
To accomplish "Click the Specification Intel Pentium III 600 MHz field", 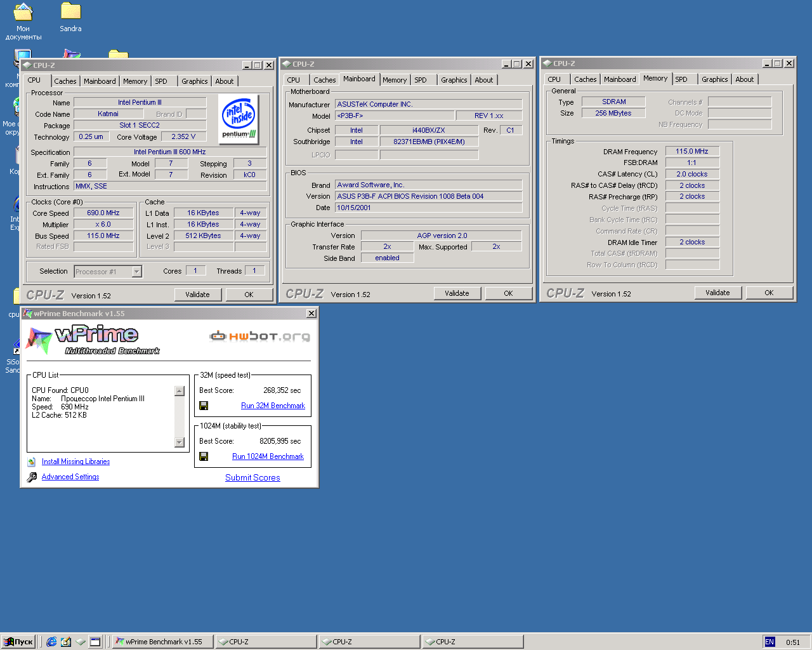I will point(170,152).
